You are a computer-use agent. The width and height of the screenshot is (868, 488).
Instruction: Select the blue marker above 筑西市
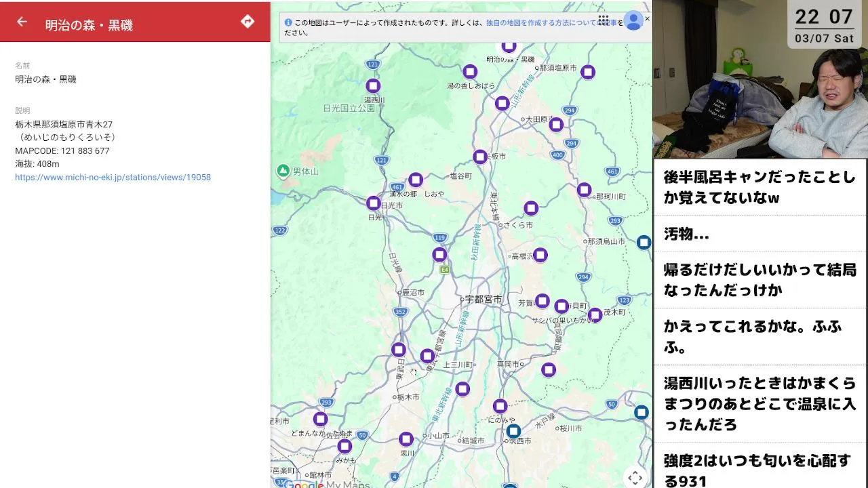click(x=513, y=431)
